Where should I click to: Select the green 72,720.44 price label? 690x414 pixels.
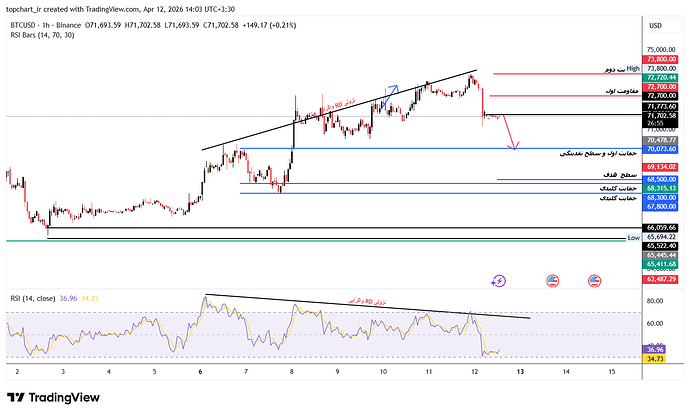click(660, 77)
